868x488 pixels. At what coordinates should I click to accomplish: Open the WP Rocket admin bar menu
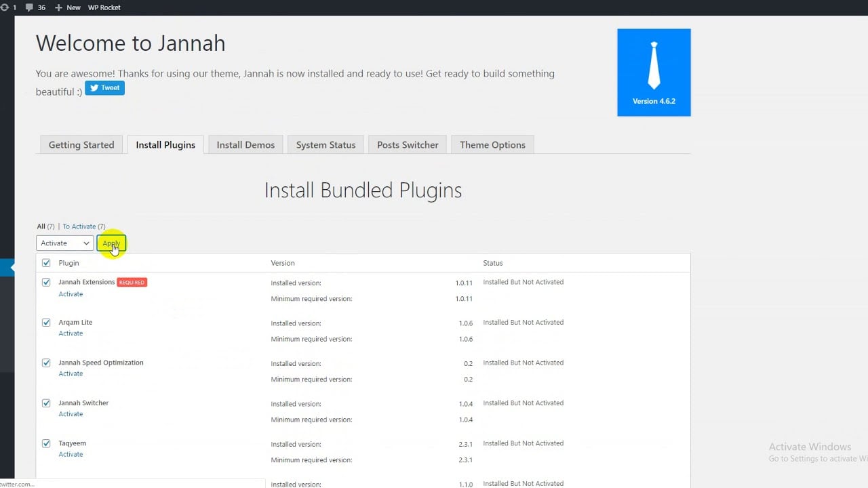[x=104, y=7]
